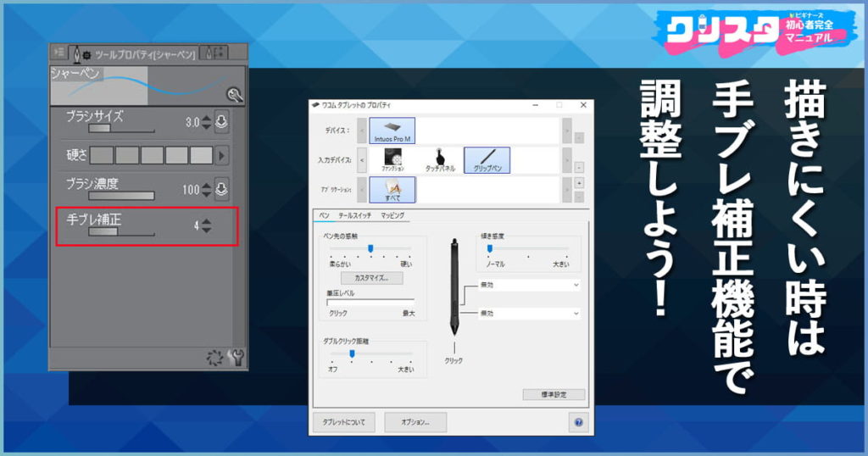Click plus button beside アプリケーション row
868x456 pixels.
pos(579,182)
